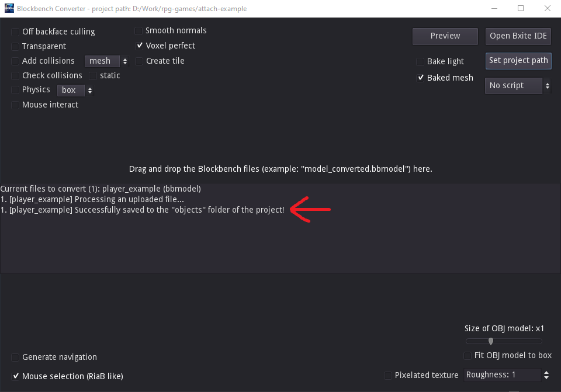This screenshot has height=392, width=561.
Task: Maximize the Blockbench Converter window
Action: point(521,8)
